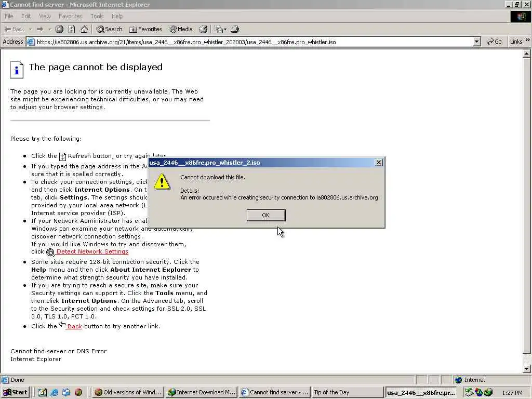Image resolution: width=532 pixels, height=399 pixels.
Task: Open the Favorites menu
Action: point(70,16)
